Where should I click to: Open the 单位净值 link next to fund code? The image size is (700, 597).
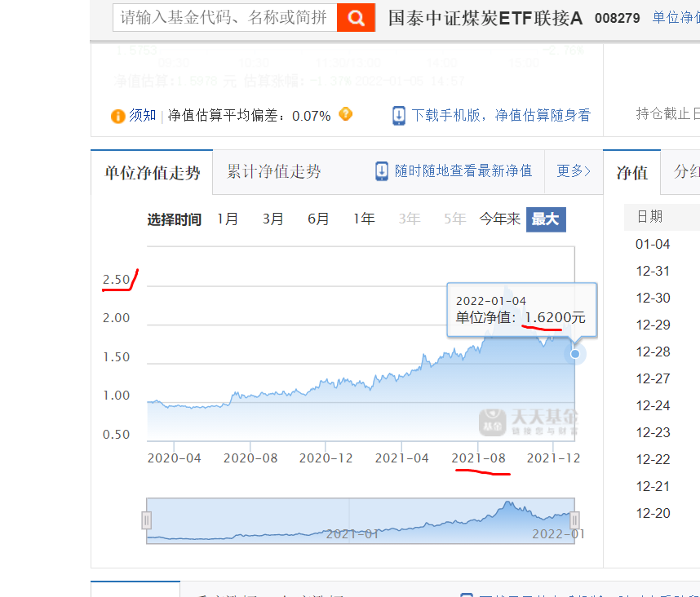(676, 17)
